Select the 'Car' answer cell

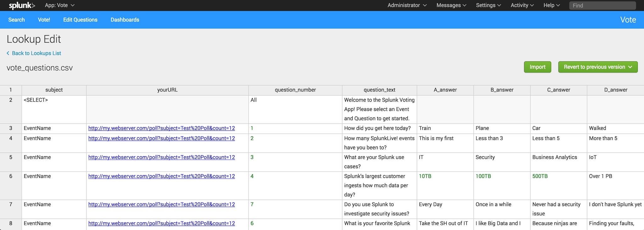(558, 129)
